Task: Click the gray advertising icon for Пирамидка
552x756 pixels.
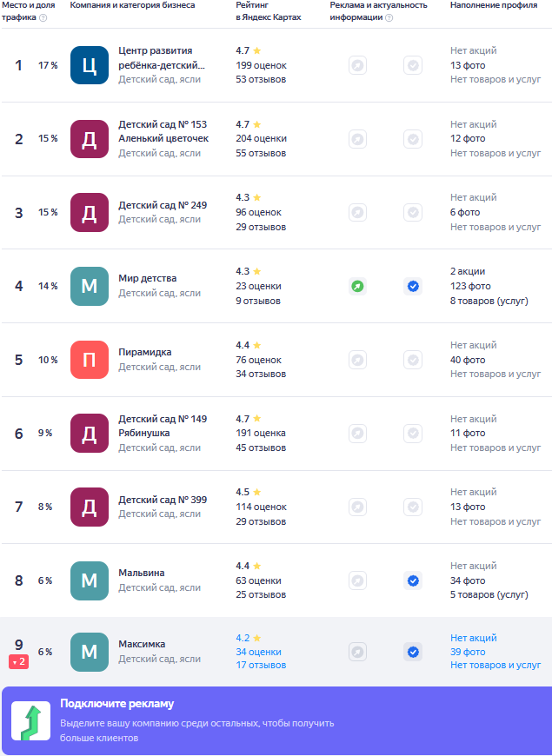Action: pos(357,360)
